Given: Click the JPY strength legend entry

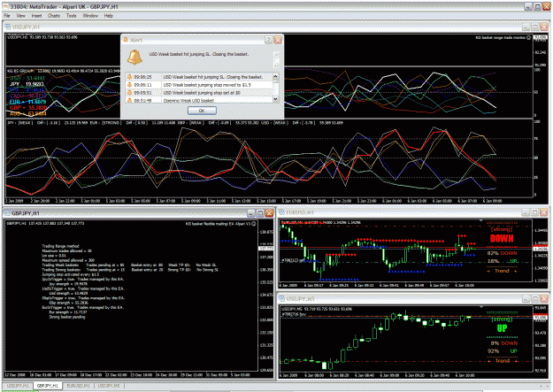Looking at the screenshot, I should point(27,84).
